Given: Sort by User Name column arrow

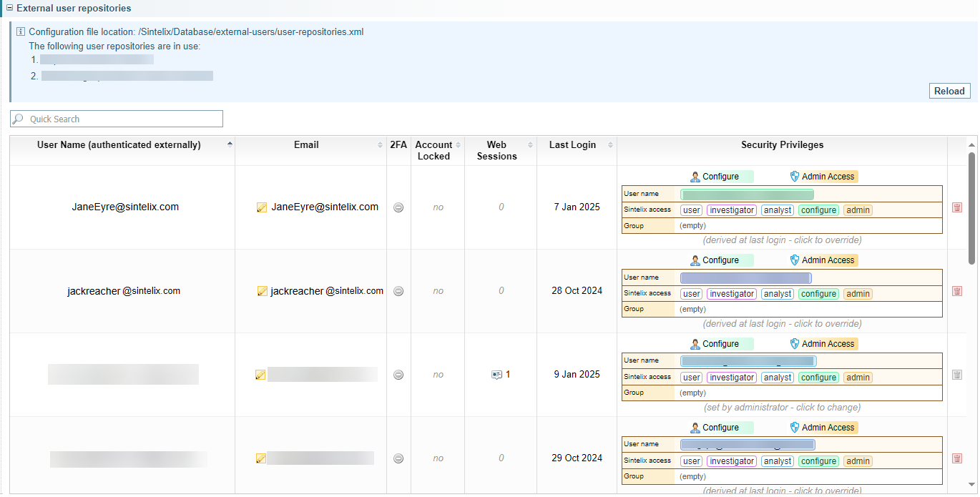Looking at the screenshot, I should (x=230, y=144).
